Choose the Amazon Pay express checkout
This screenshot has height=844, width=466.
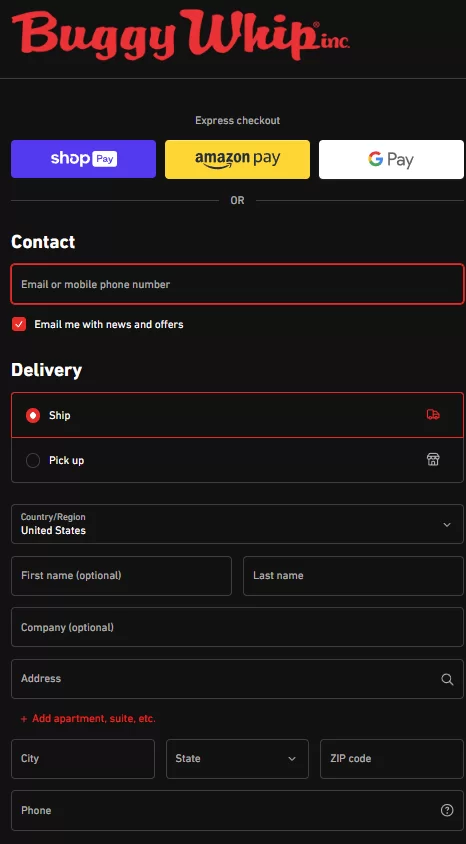tap(237, 159)
